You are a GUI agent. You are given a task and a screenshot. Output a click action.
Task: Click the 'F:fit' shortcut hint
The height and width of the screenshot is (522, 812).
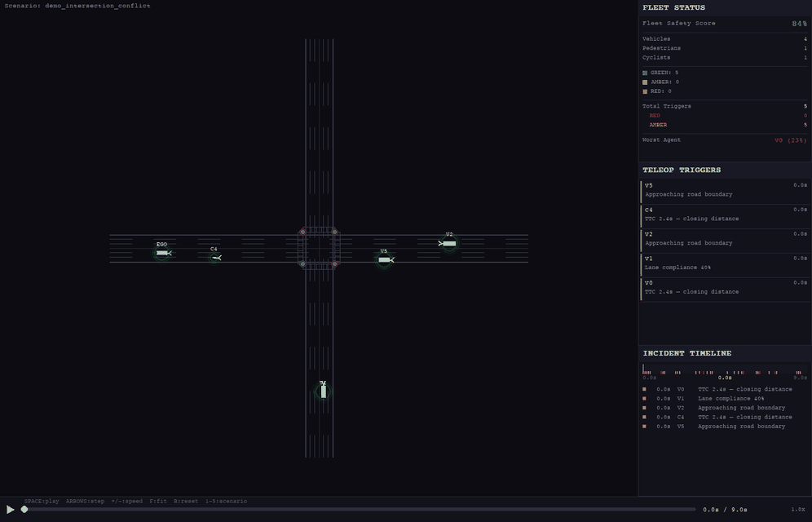[158, 502]
